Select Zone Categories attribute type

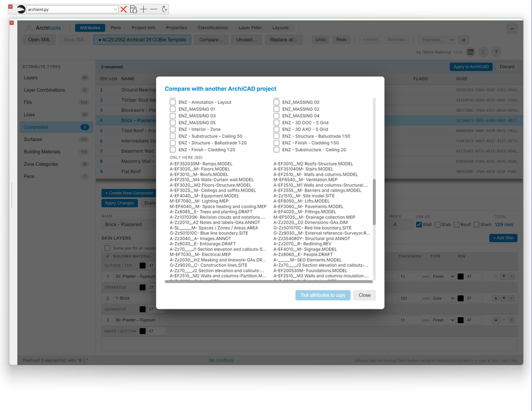(x=56, y=164)
